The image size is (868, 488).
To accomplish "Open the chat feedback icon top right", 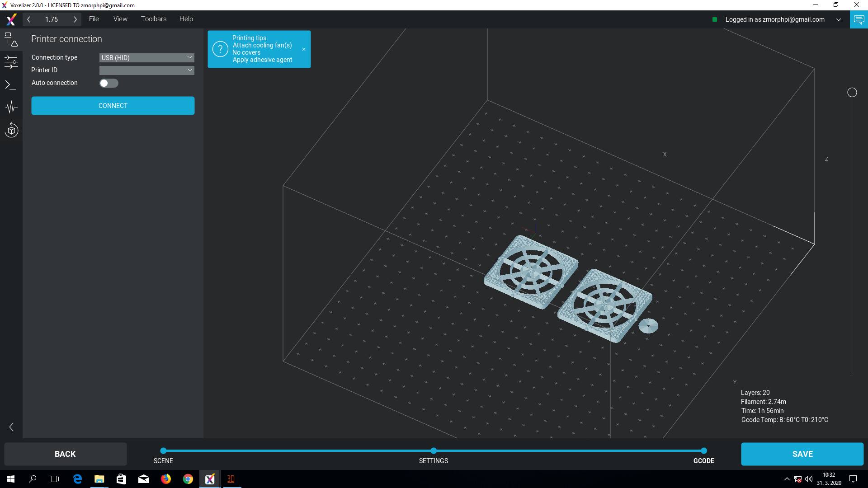I will pos(859,19).
